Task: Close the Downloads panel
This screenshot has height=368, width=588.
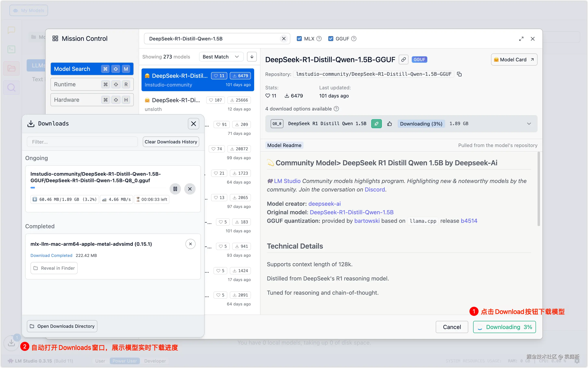Action: coord(194,124)
